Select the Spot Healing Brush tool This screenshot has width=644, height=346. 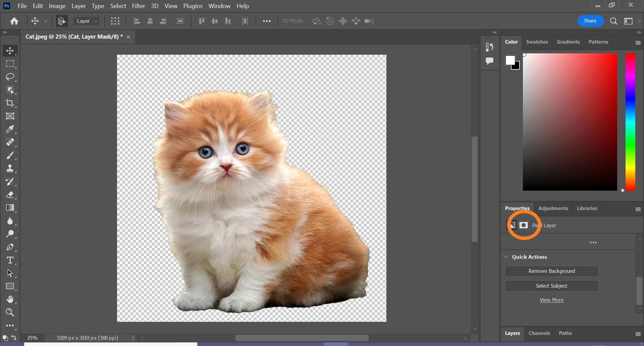click(10, 142)
